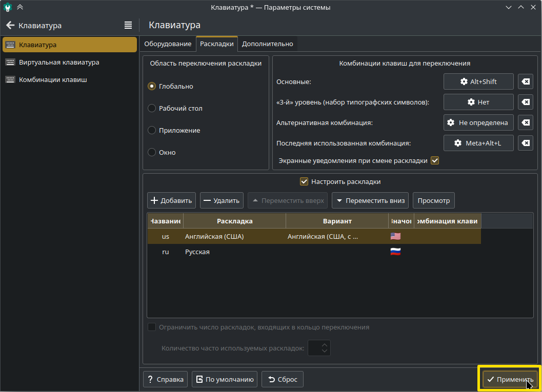542x392 pixels.
Task: Switch to the Дополнительно tab
Action: coord(267,44)
